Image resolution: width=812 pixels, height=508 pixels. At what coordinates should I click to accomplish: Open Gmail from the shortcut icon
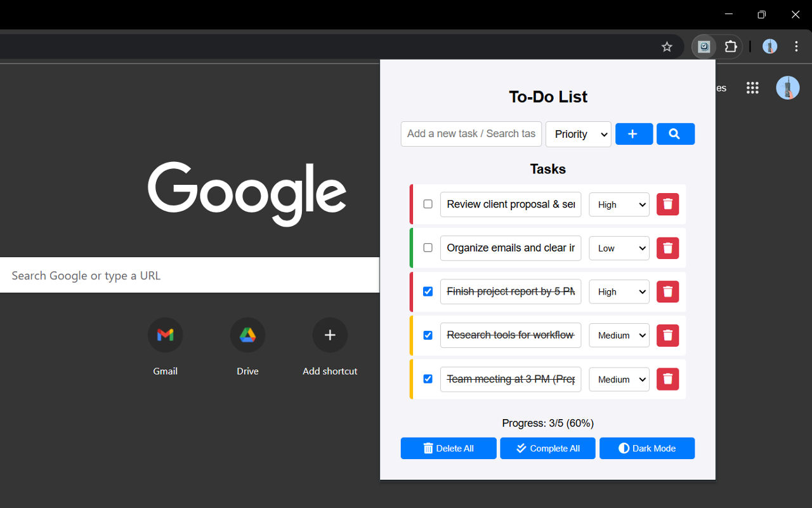(165, 335)
